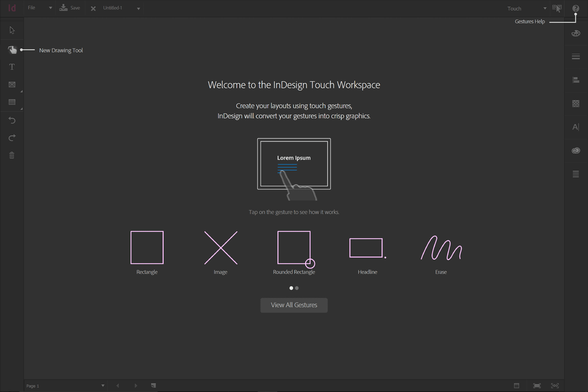Select the Type tool
The height and width of the screenshot is (392, 588).
(x=12, y=67)
